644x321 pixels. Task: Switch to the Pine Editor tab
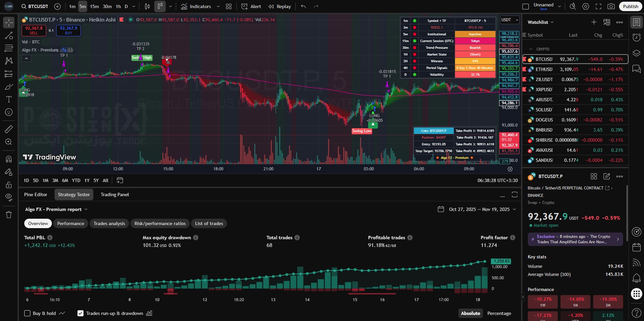[36, 194]
